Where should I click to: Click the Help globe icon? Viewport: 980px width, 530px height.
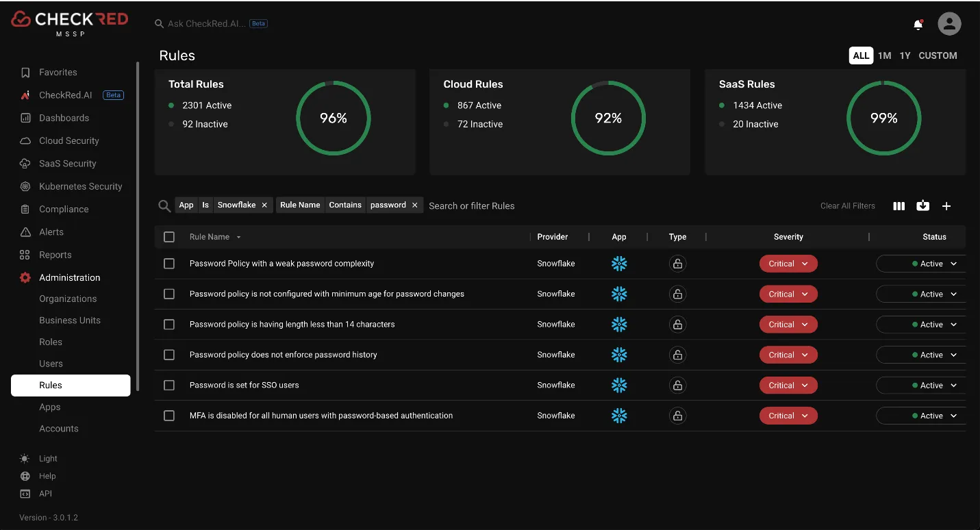click(x=25, y=476)
